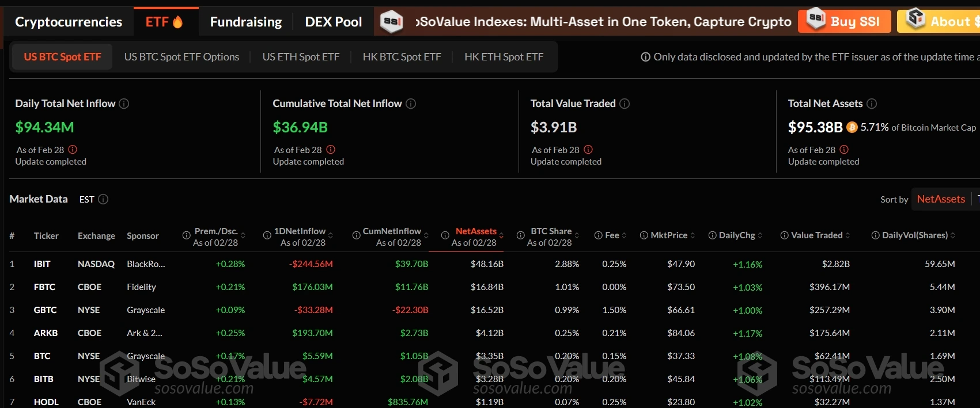Viewport: 980px width, 408px height.
Task: Click info icon before Fee column
Action: coord(599,235)
